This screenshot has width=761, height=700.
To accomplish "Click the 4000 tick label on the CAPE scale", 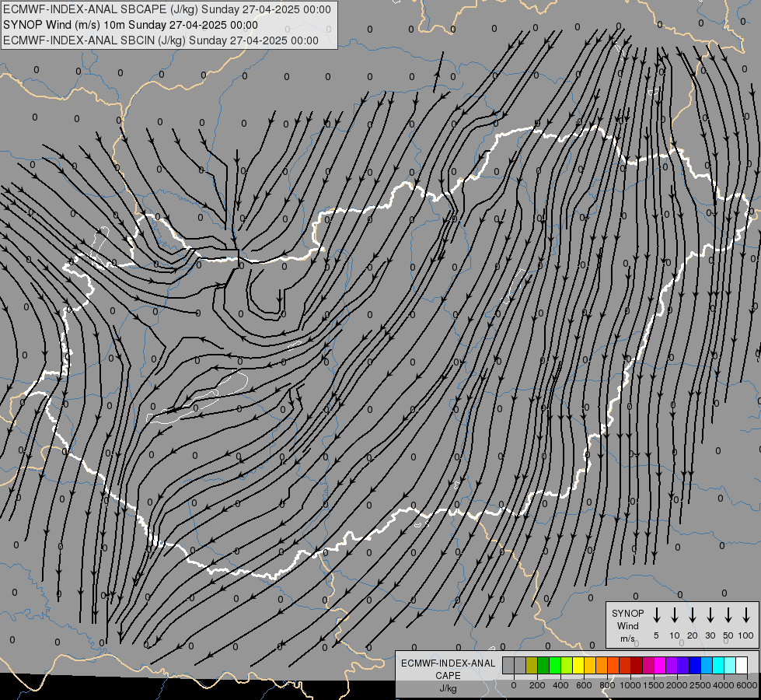I will tap(724, 685).
